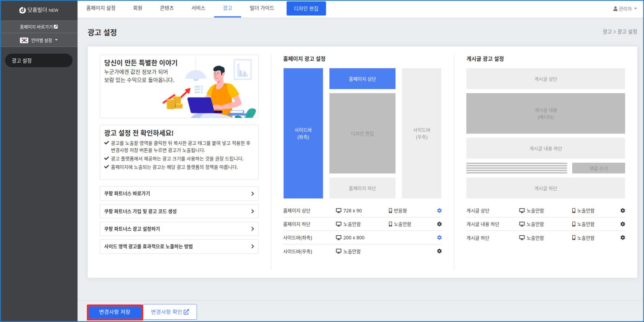Select the 게시글 내용 하단 ad area
Screen dimensions: 644x322
click(x=545, y=149)
